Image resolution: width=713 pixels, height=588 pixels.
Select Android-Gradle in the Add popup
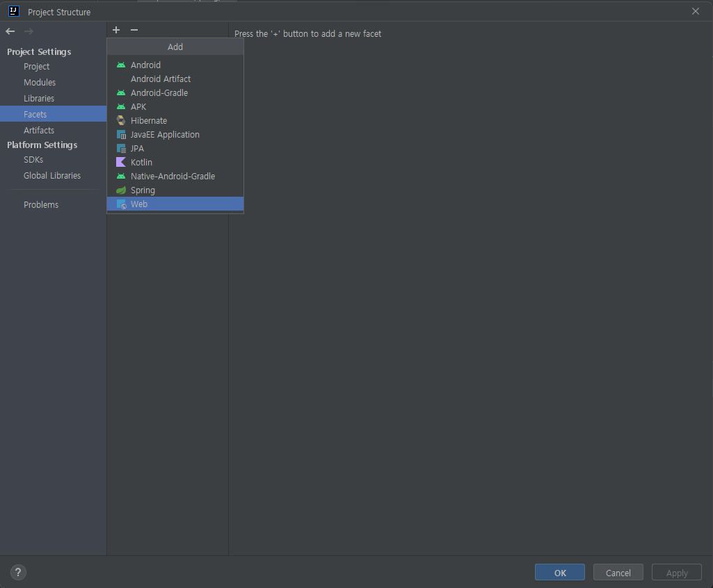click(175, 92)
